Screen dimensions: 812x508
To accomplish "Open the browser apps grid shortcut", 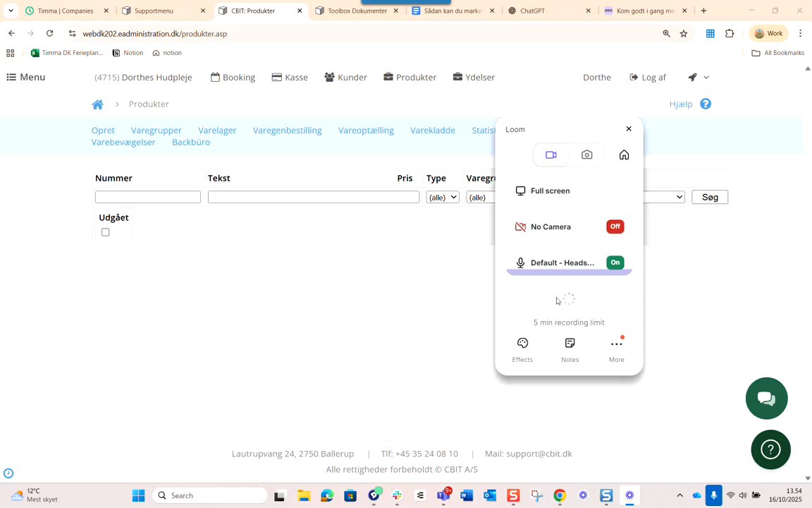I will coord(11,53).
